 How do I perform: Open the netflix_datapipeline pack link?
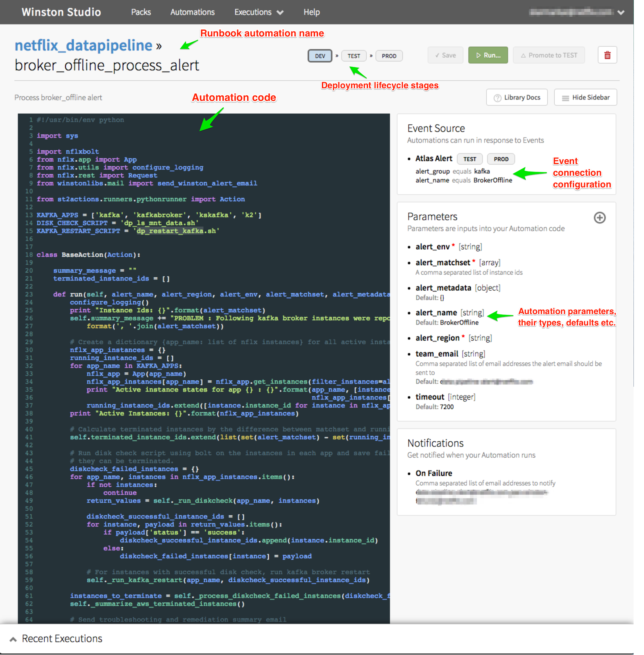point(83,45)
